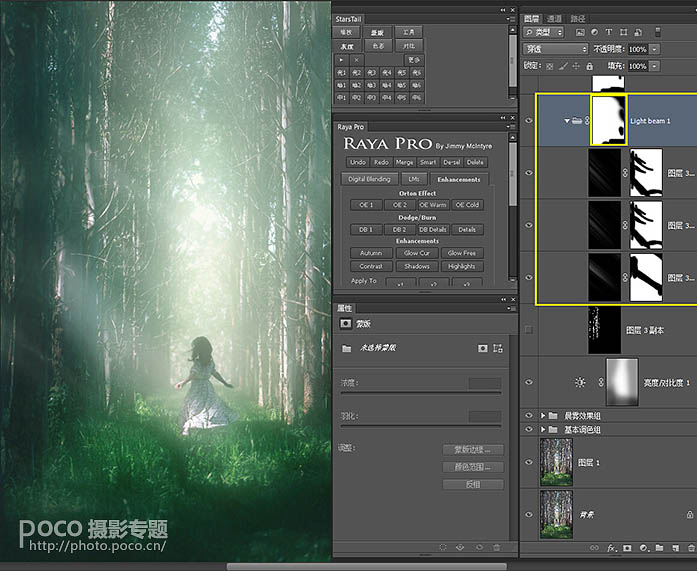Load selection from mask icon in Properties

pos(443,547)
